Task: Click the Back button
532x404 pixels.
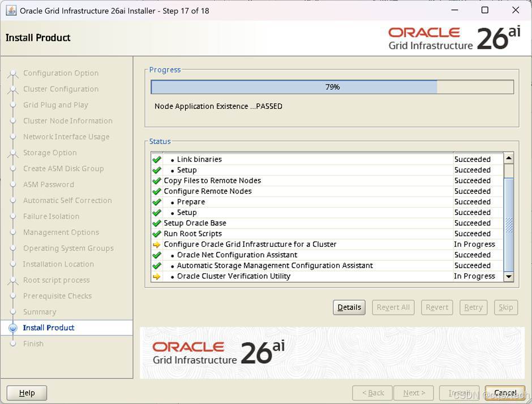Action: [x=372, y=393]
